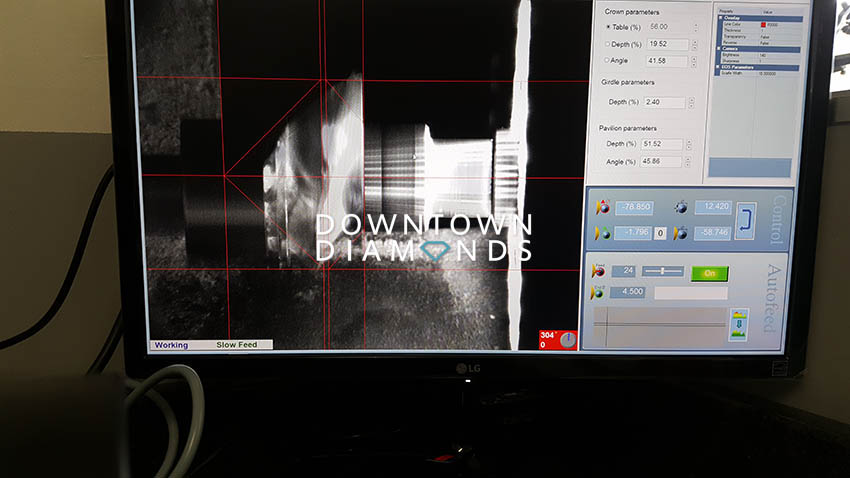The width and height of the screenshot is (850, 478).
Task: Select the crown Angle radio button
Action: tap(607, 60)
